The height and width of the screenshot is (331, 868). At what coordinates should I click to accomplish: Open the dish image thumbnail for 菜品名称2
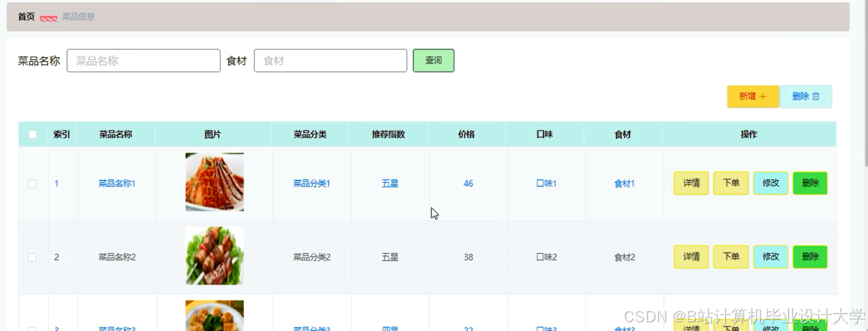pyautogui.click(x=215, y=256)
